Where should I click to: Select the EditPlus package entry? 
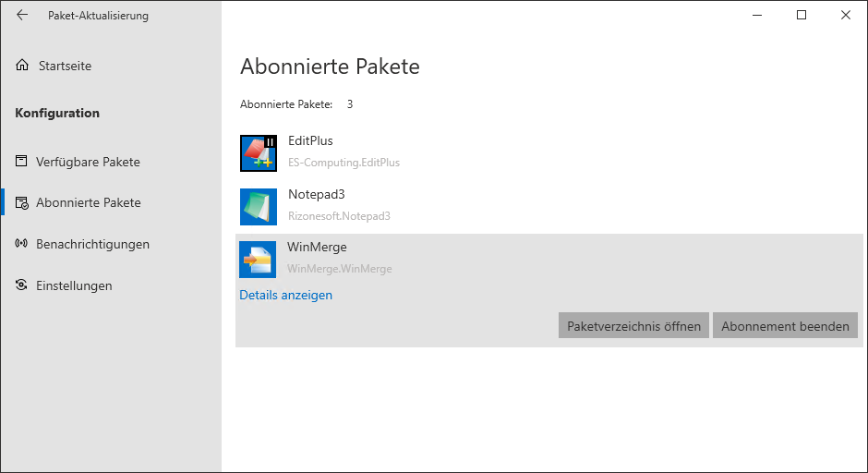click(x=310, y=141)
